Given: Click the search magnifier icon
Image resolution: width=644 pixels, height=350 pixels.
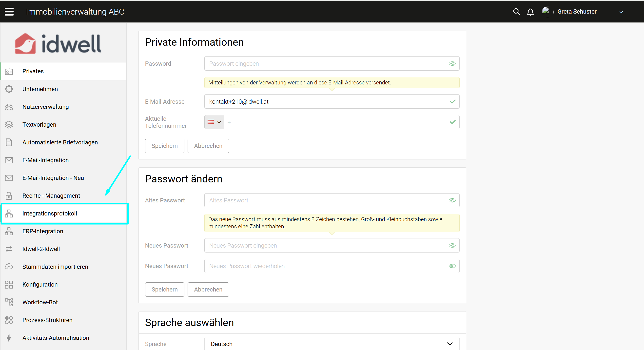Looking at the screenshot, I should pos(516,12).
